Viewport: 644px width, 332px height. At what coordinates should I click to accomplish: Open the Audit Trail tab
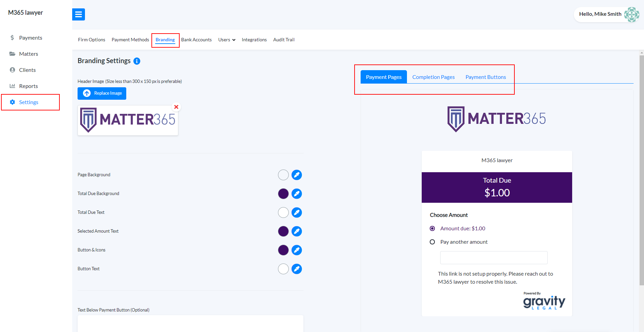[x=284, y=40]
